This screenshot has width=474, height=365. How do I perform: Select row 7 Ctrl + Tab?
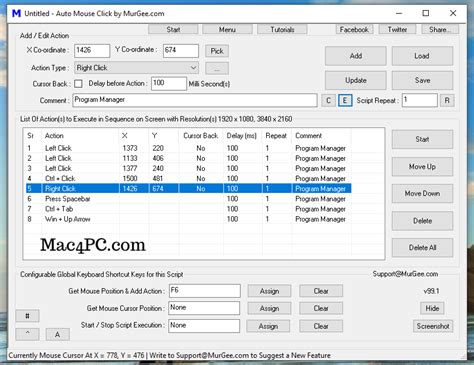click(188, 209)
